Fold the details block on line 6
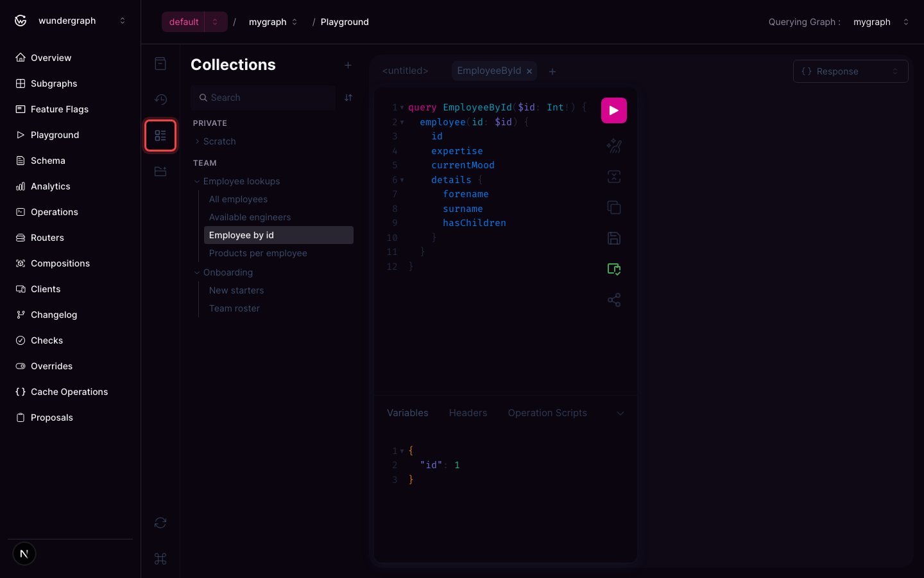Screen dimensions: 924x578 [402, 180]
